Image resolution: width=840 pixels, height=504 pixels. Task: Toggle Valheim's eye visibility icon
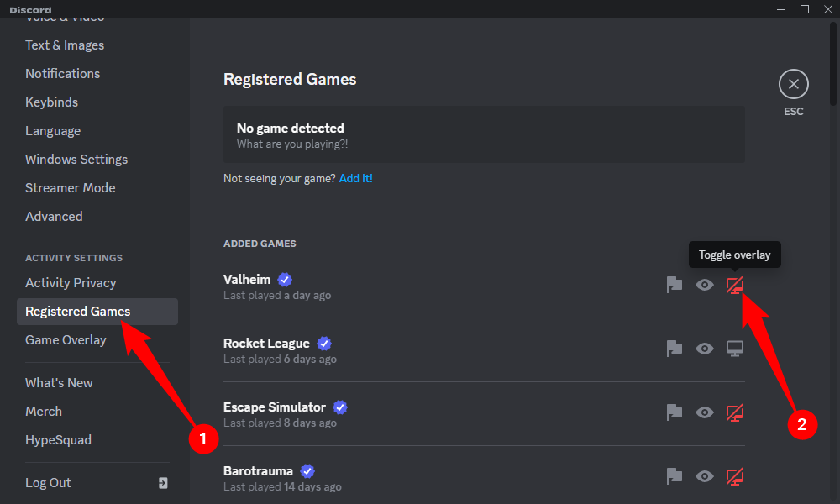click(x=705, y=285)
